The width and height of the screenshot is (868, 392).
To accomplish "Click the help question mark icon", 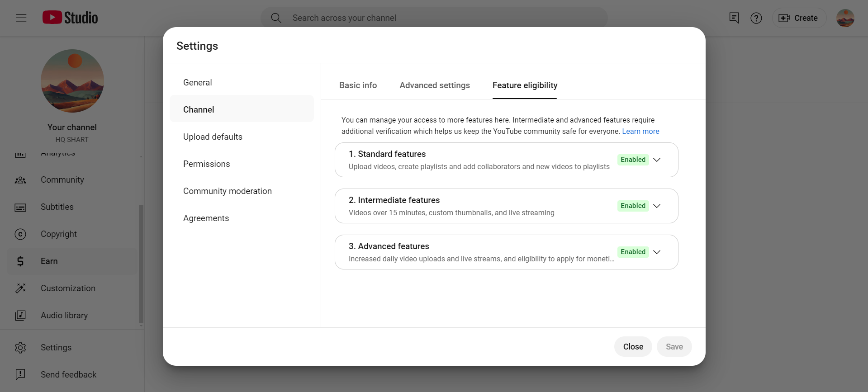I will [x=756, y=18].
